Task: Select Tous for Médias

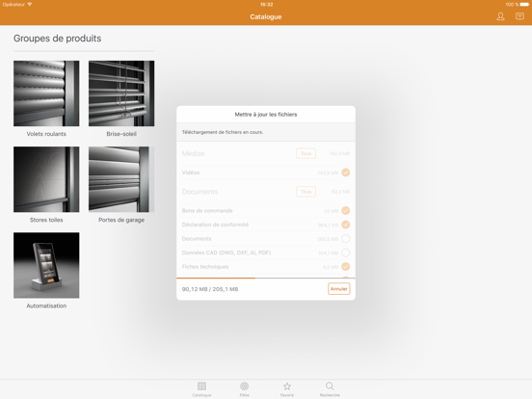Action: (306, 153)
